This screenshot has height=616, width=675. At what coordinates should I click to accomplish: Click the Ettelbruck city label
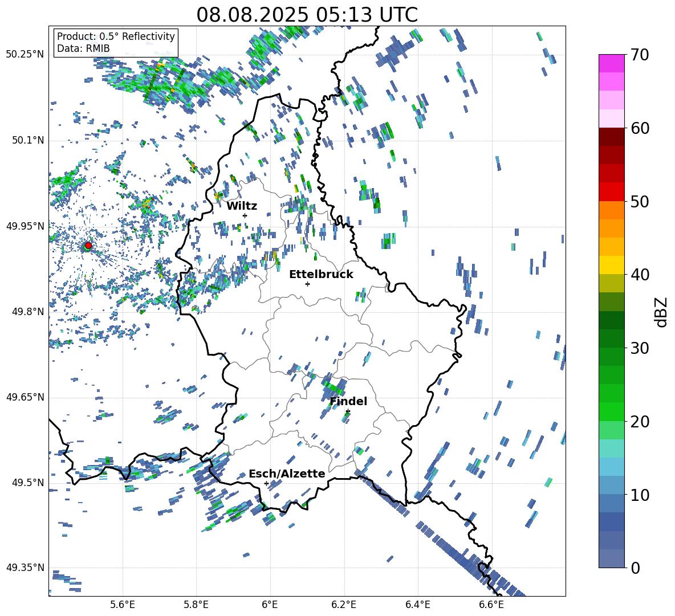[321, 275]
